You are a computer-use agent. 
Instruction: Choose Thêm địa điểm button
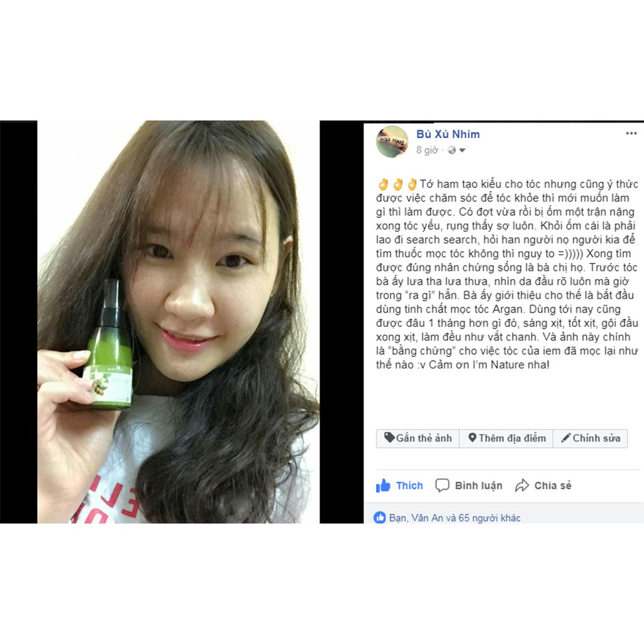(x=506, y=438)
